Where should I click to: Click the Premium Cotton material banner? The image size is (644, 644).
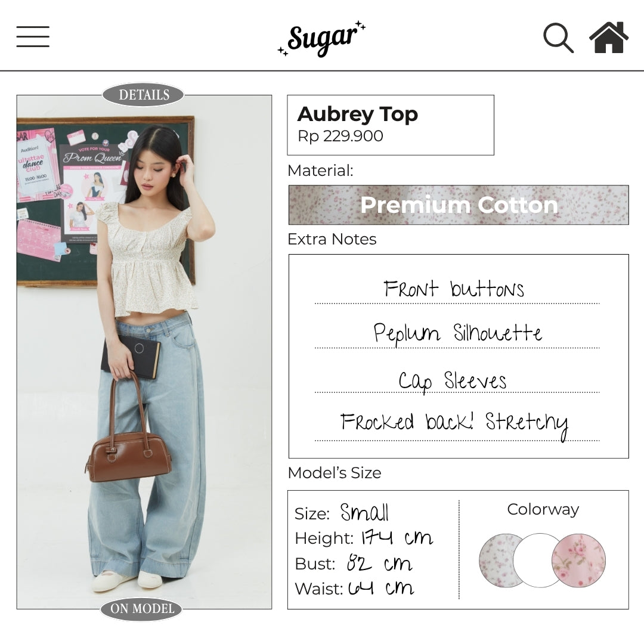[459, 205]
